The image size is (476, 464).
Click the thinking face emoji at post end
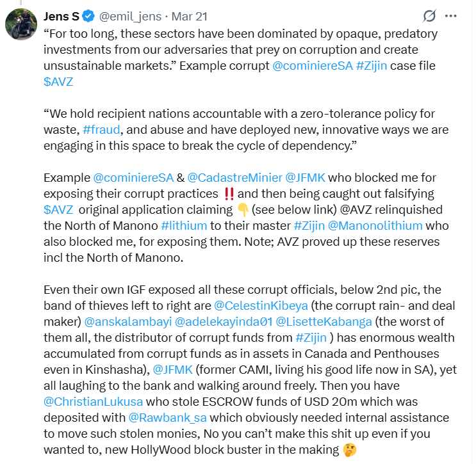(349, 450)
